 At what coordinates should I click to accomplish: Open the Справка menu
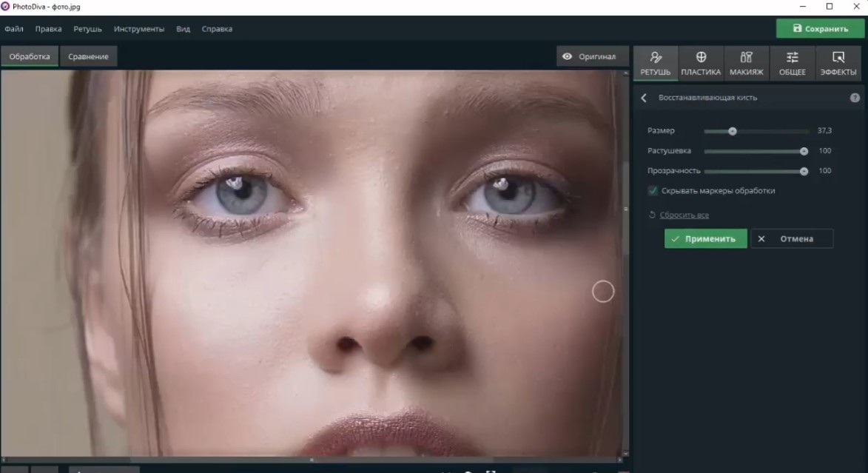(x=217, y=29)
